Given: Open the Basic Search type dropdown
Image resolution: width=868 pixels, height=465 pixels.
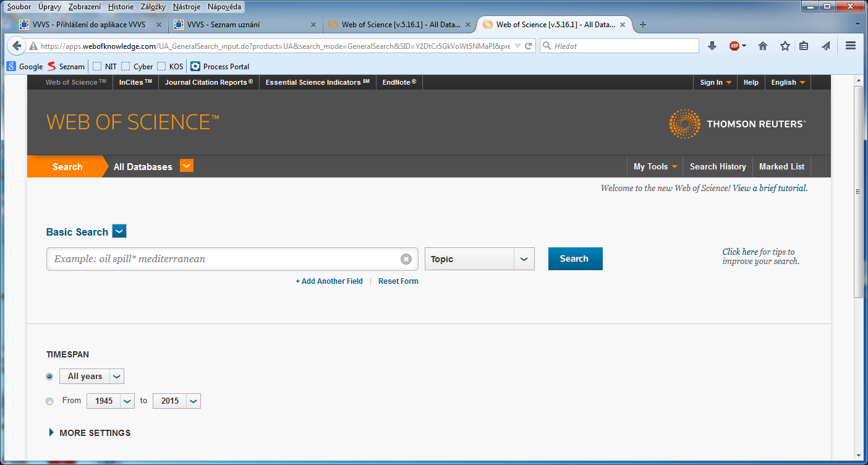Looking at the screenshot, I should tap(120, 231).
